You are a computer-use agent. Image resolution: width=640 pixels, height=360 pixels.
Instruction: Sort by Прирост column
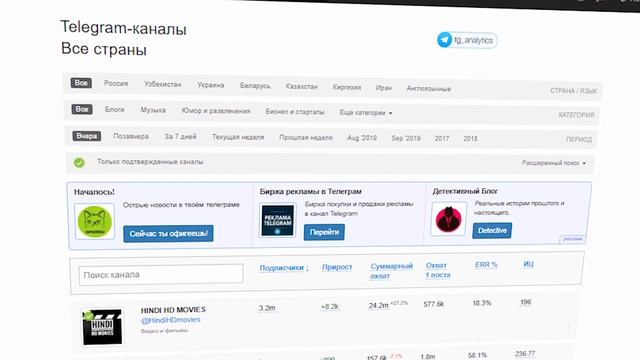tap(337, 267)
